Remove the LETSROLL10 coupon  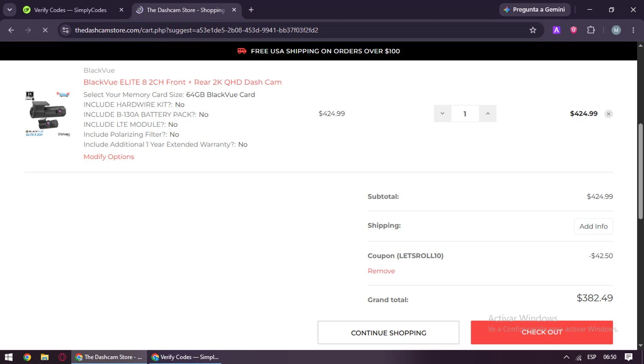[381, 271]
